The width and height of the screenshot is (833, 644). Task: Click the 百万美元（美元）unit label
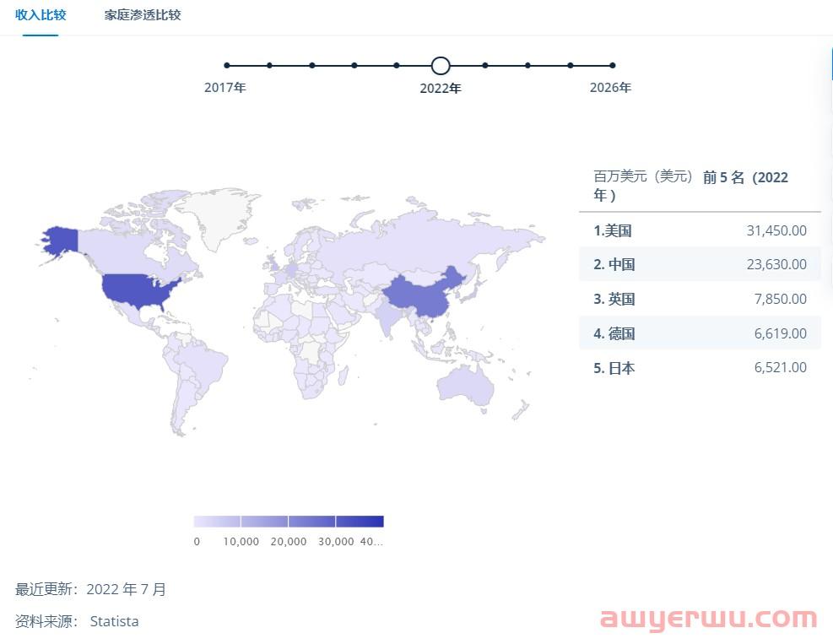643,176
